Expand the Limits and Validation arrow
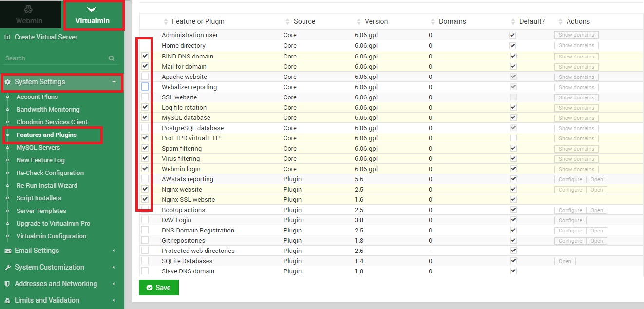Image resolution: width=644 pixels, height=309 pixels. pyautogui.click(x=114, y=301)
